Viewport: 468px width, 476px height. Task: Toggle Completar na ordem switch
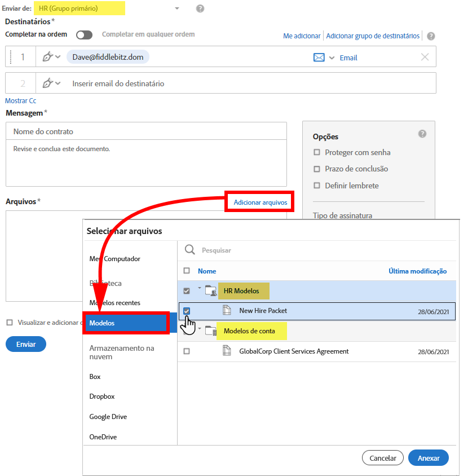[84, 35]
